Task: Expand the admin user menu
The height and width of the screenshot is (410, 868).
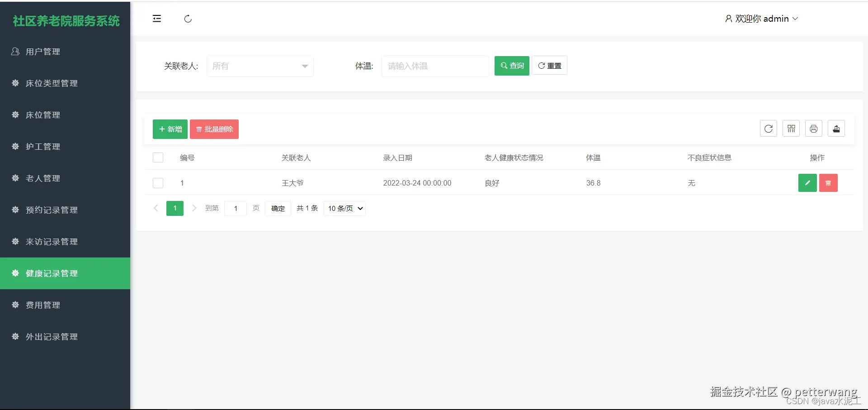Action: tap(762, 19)
